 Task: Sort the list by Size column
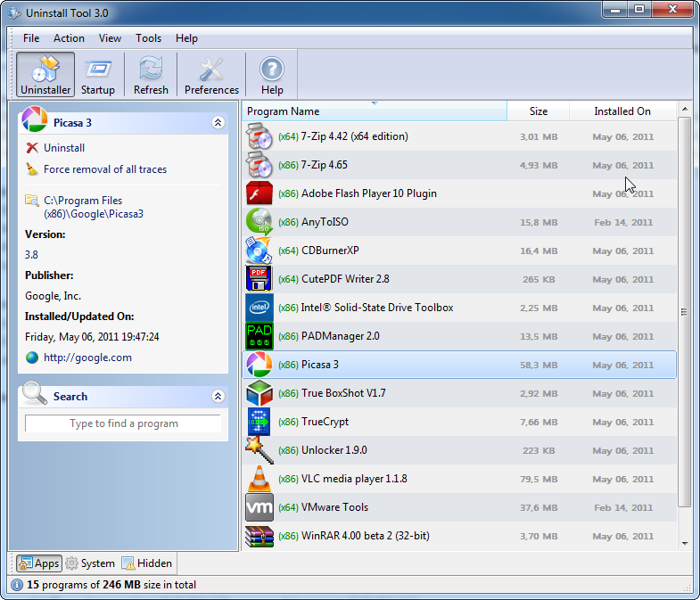pyautogui.click(x=539, y=111)
